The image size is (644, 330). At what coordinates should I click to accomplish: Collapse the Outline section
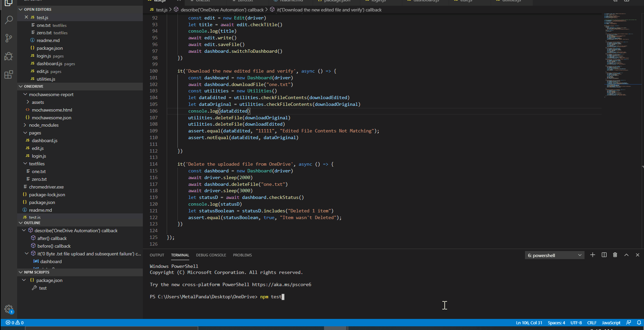(21, 223)
